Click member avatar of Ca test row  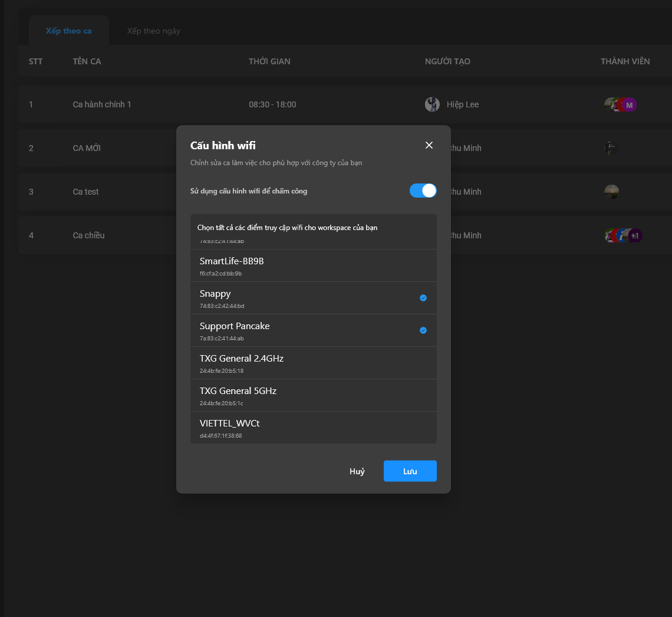(x=611, y=192)
